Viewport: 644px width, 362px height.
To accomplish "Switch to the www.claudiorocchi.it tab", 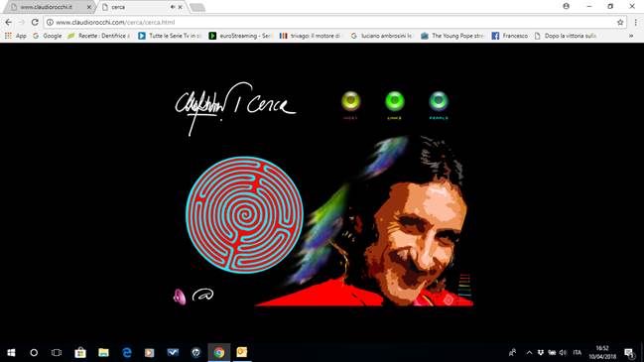I will (47, 7).
